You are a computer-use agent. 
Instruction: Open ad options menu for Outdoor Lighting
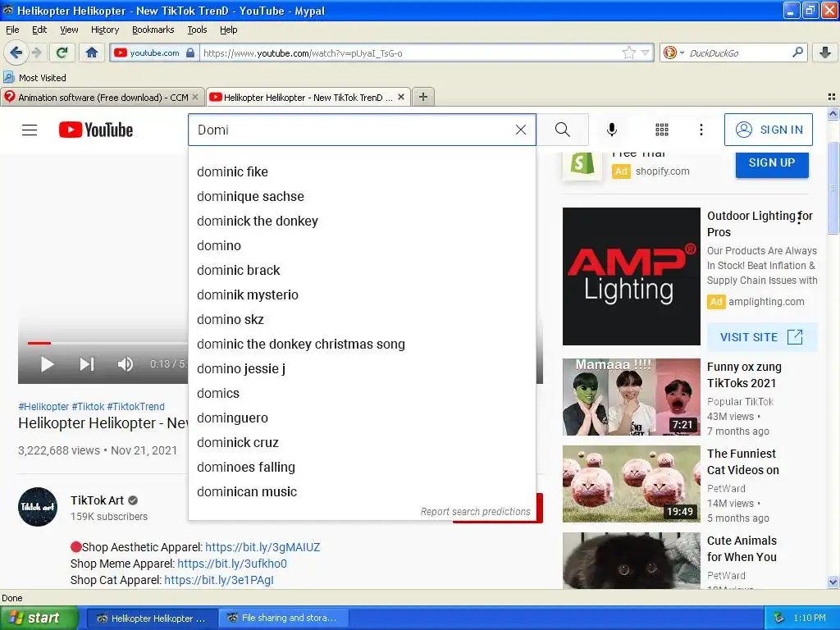coord(799,218)
